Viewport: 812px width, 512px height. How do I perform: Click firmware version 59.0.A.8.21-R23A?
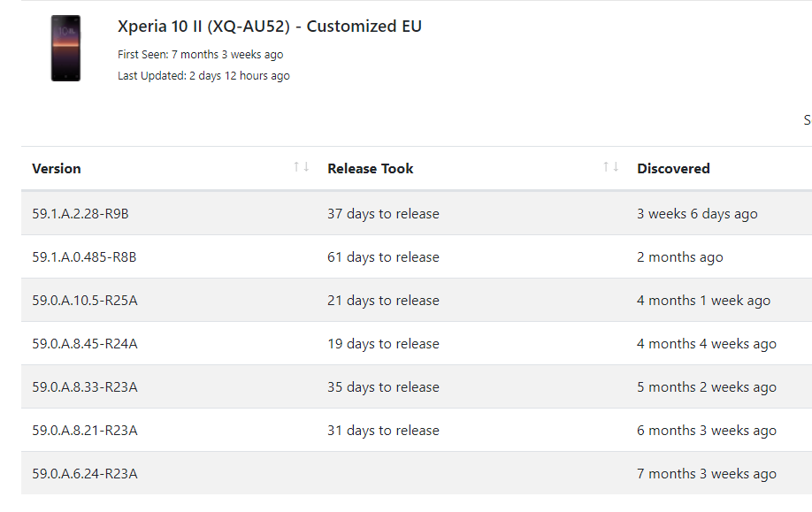(x=85, y=431)
